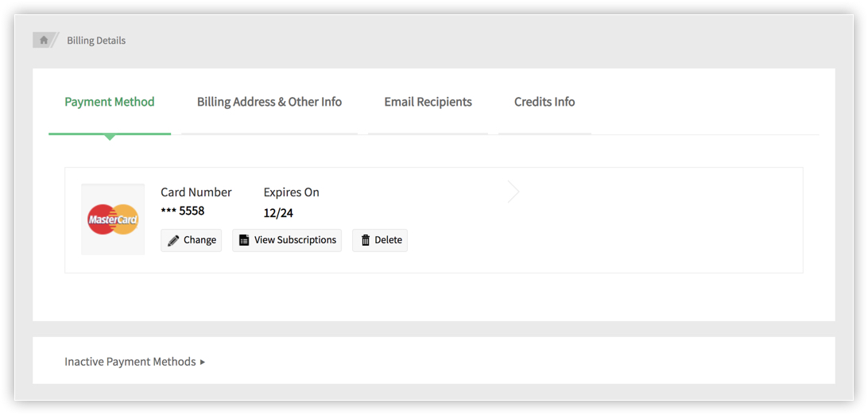Click the home icon in the breadcrumb
This screenshot has width=868, height=415.
point(43,40)
